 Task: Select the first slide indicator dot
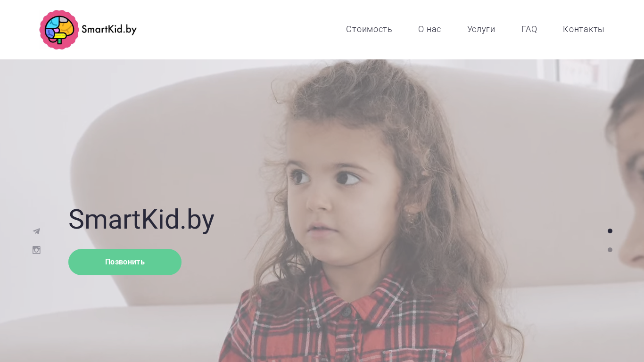[610, 231]
